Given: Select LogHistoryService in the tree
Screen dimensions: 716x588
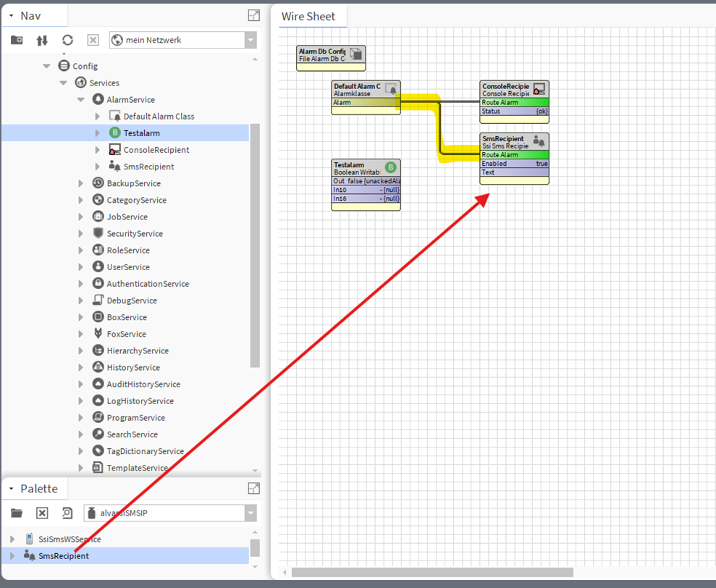Looking at the screenshot, I should point(140,400).
